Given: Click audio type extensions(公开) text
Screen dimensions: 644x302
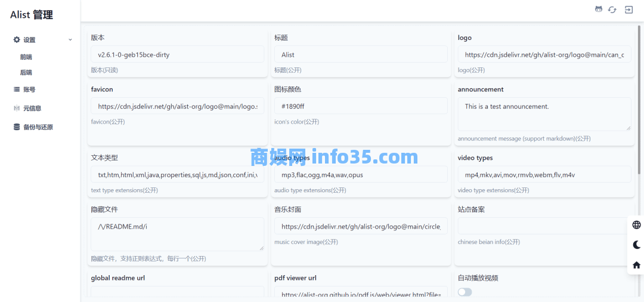Looking at the screenshot, I should [x=310, y=190].
